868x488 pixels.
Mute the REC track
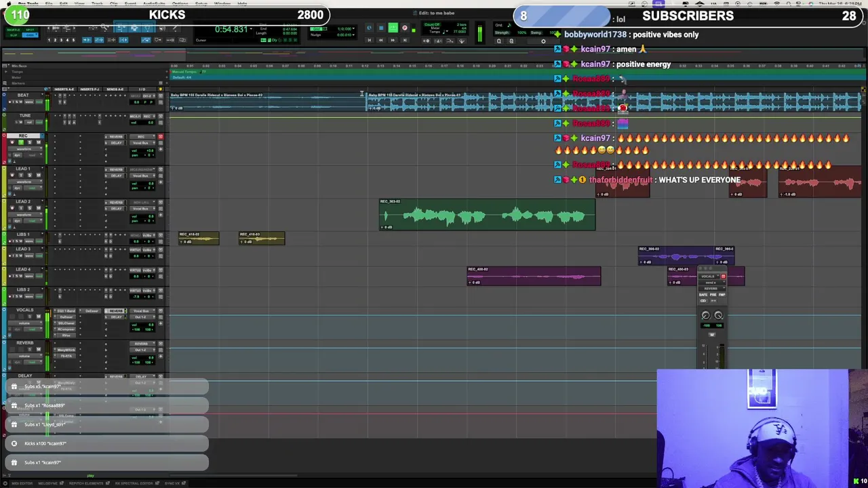[39, 142]
